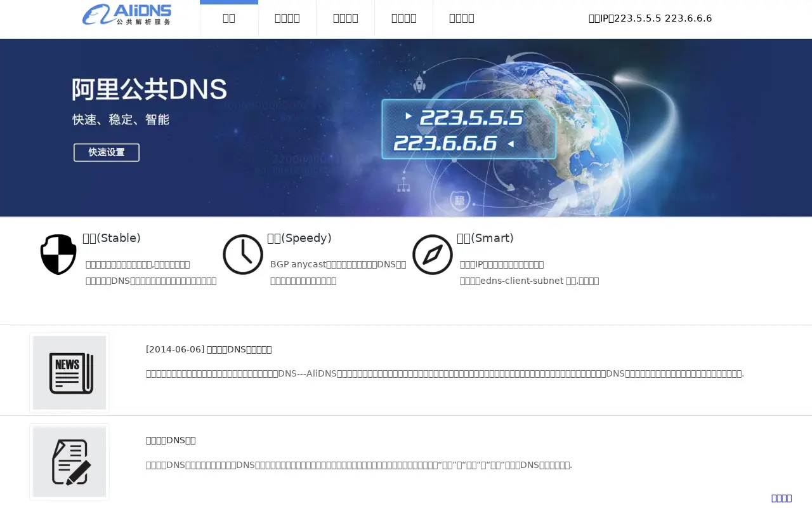Click the edns-client-subnet description line
Image resolution: width=812 pixels, height=508 pixels.
tap(529, 281)
